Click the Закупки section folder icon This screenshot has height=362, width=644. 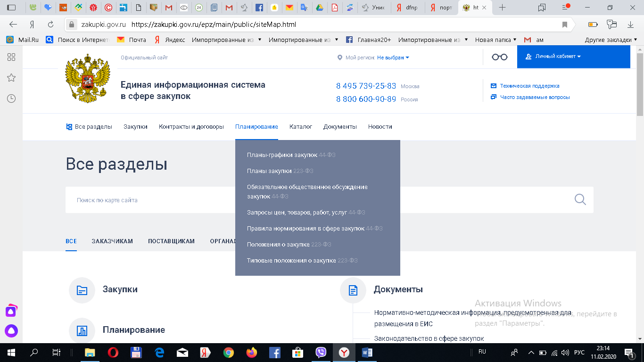point(82,290)
